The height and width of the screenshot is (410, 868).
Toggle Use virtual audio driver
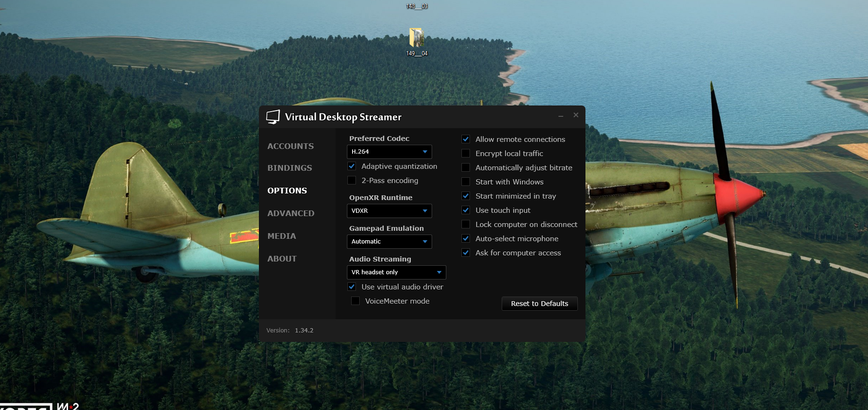coord(352,287)
